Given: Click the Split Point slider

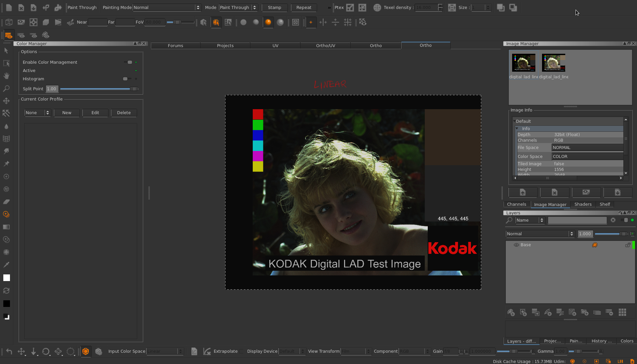Looking at the screenshot, I should pyautogui.click(x=99, y=89).
